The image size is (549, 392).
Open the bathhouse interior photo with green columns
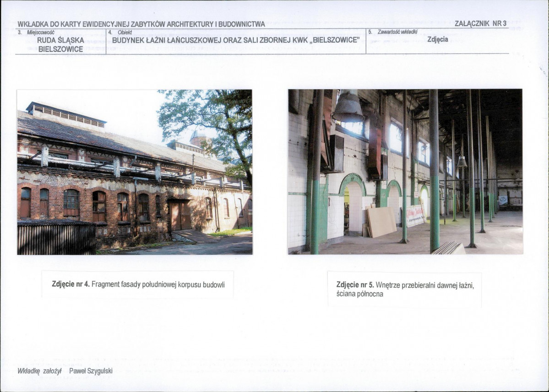pyautogui.click(x=405, y=172)
